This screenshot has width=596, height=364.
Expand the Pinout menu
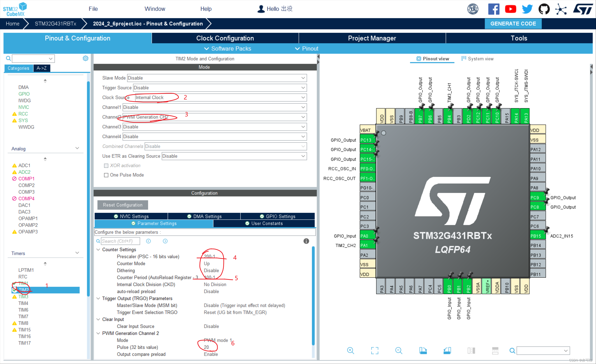click(306, 49)
